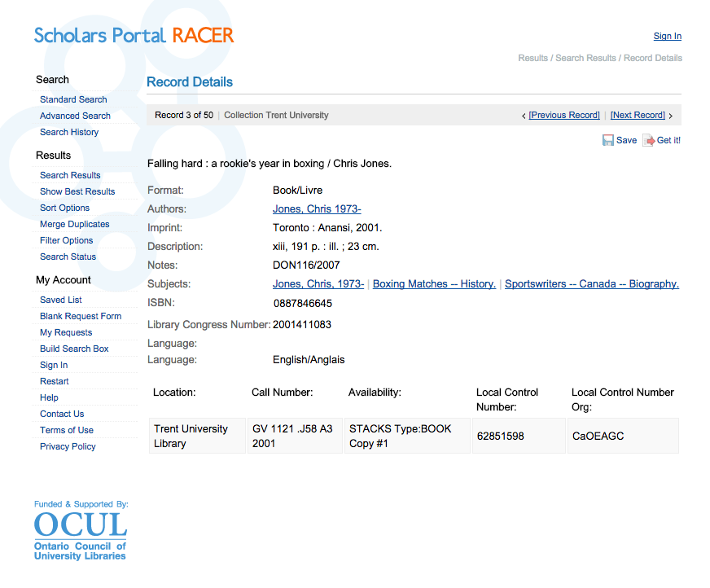Click the Record 3 of 50 text

click(x=184, y=115)
